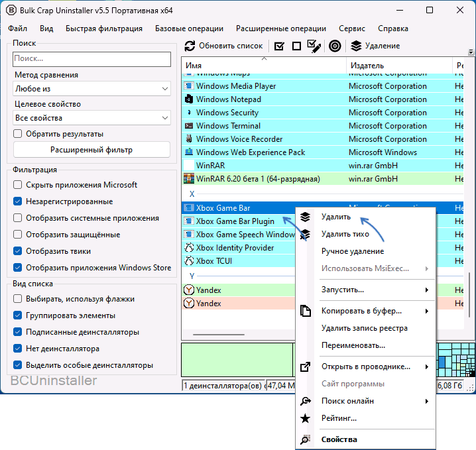Click into the Поиск search field
476x450 pixels.
91,59
